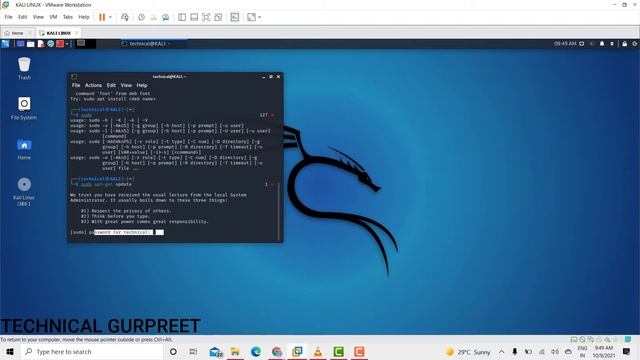Click terminal window menu icon in title bar
Viewport: 640px width, 360px height.
point(74,77)
